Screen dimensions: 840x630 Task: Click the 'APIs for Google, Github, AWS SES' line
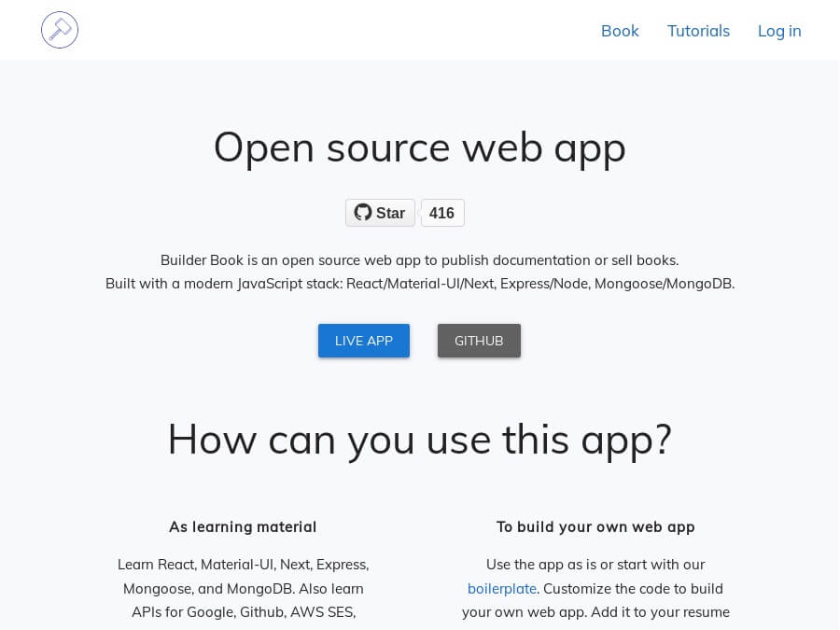243,613
